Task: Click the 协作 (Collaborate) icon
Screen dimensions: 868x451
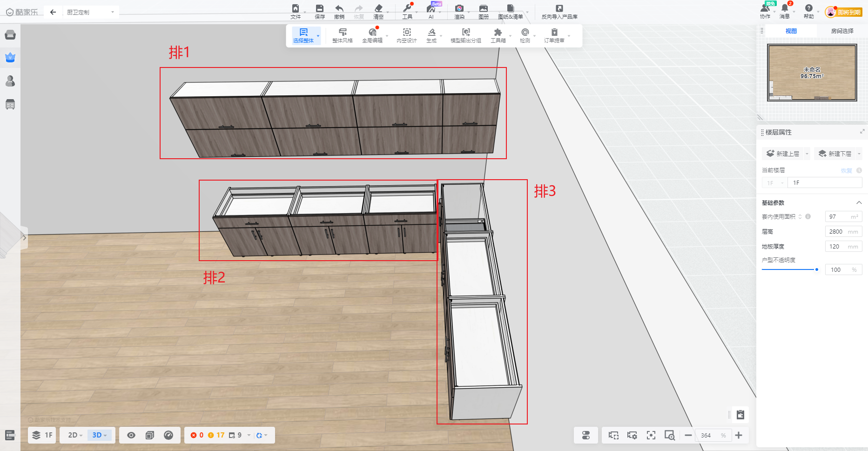Action: coord(765,8)
